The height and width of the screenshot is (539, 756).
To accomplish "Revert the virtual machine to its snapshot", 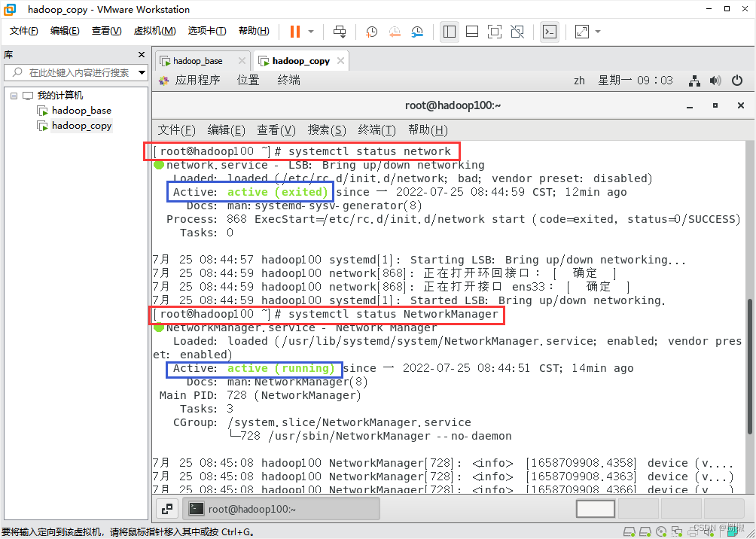I will pos(395,32).
